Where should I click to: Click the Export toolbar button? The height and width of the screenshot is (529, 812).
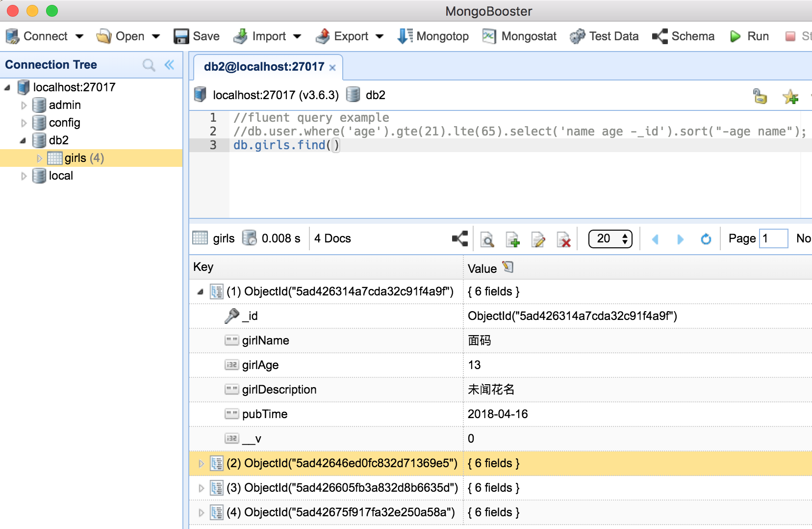point(342,36)
